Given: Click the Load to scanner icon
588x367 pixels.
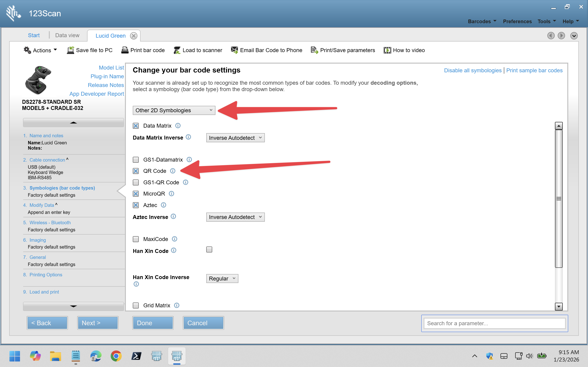Looking at the screenshot, I should click(177, 50).
